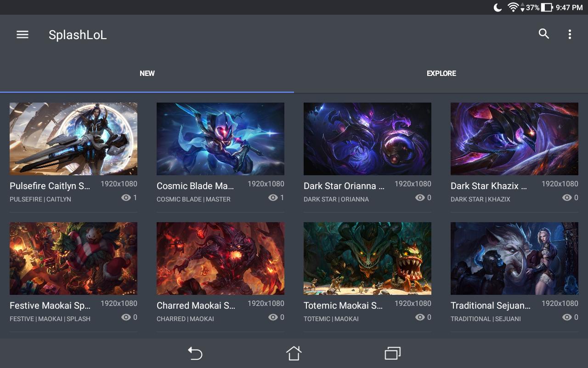The height and width of the screenshot is (368, 588).
Task: Tap the search magnifier icon
Action: pyautogui.click(x=544, y=34)
